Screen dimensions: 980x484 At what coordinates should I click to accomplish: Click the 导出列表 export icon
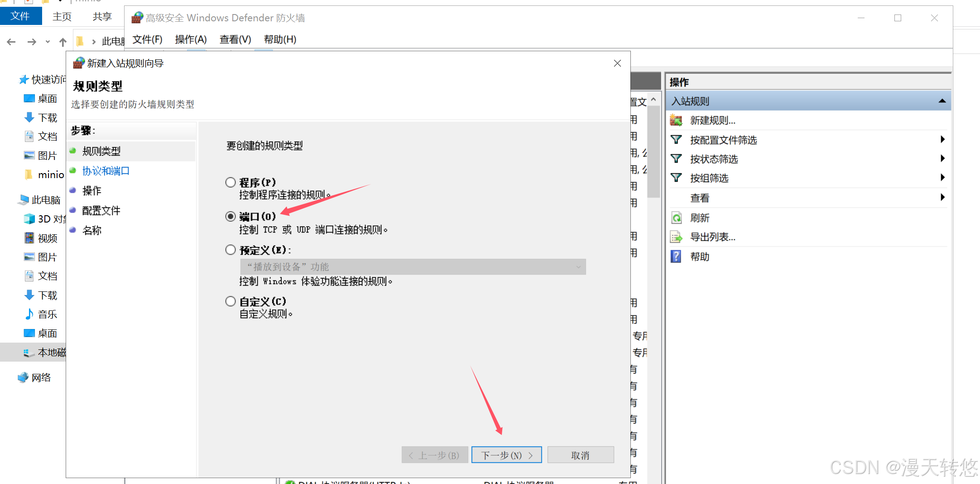click(x=676, y=237)
